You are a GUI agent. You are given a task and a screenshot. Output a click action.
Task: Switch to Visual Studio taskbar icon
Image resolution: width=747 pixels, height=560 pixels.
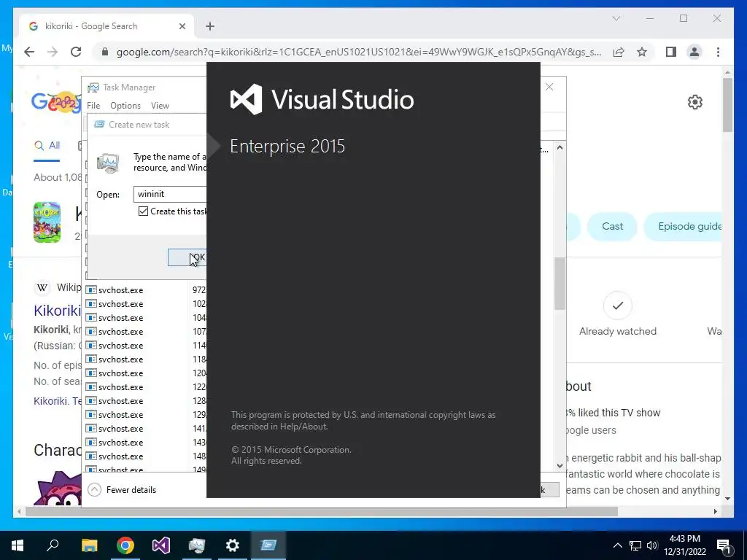point(161,545)
